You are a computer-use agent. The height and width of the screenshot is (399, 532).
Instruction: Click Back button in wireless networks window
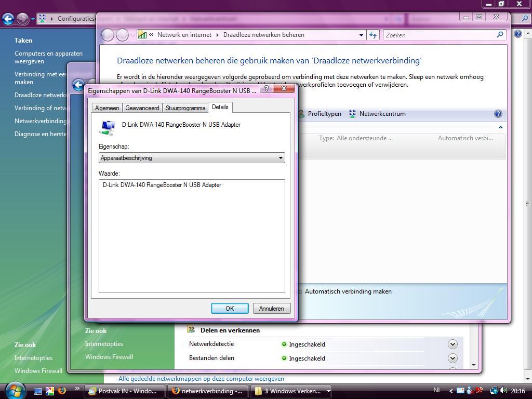click(108, 35)
